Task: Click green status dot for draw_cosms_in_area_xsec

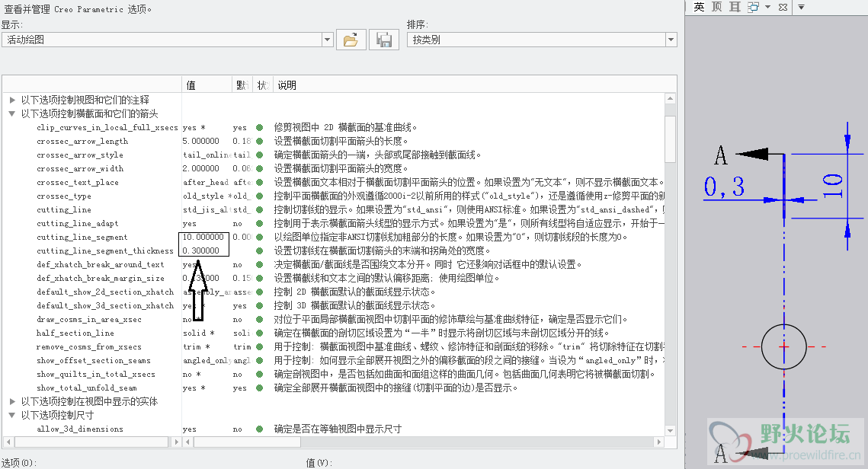Action: (x=259, y=319)
